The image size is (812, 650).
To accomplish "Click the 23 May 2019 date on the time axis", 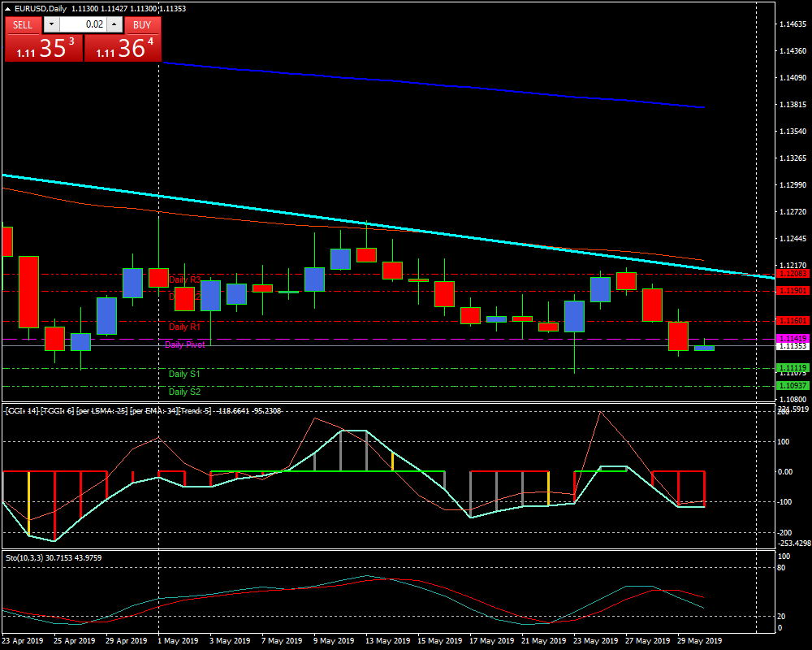I will (594, 640).
